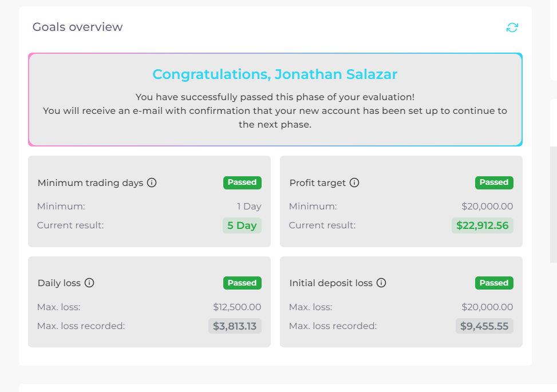
Task: Click the Profit target info icon
Action: pyautogui.click(x=354, y=183)
